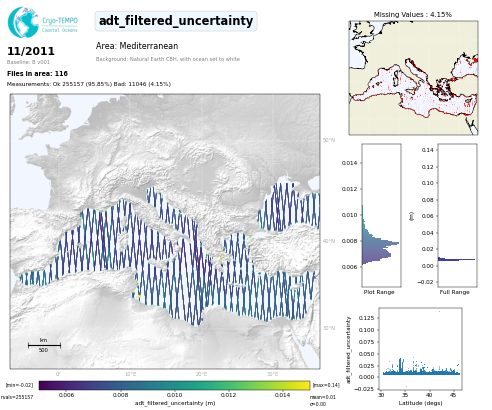The height and width of the screenshot is (410, 492).
Task: Click the Black Sea tracks on main map
Action: [288, 207]
